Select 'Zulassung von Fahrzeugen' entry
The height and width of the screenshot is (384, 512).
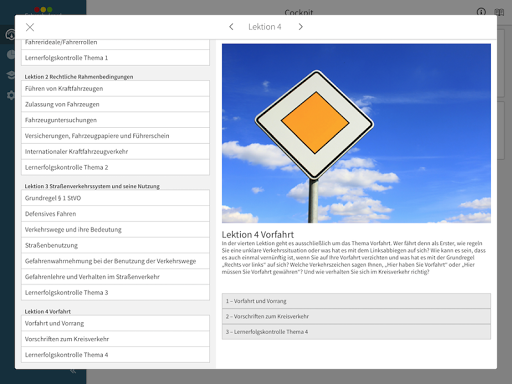pos(115,104)
